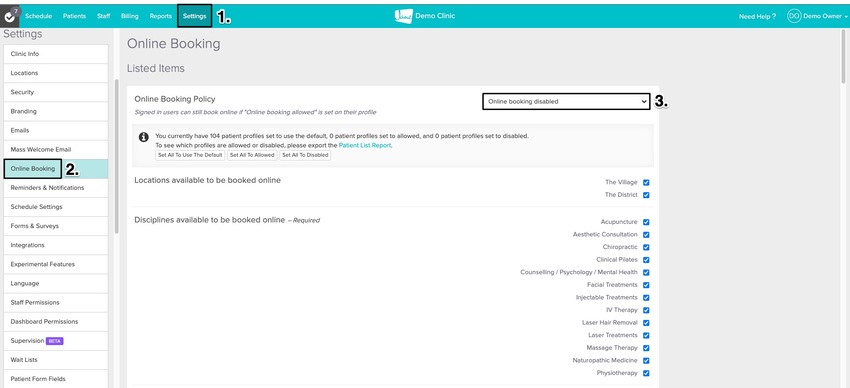Open Mass Welcome Email settings
This screenshot has height=388, width=850.
[56, 150]
